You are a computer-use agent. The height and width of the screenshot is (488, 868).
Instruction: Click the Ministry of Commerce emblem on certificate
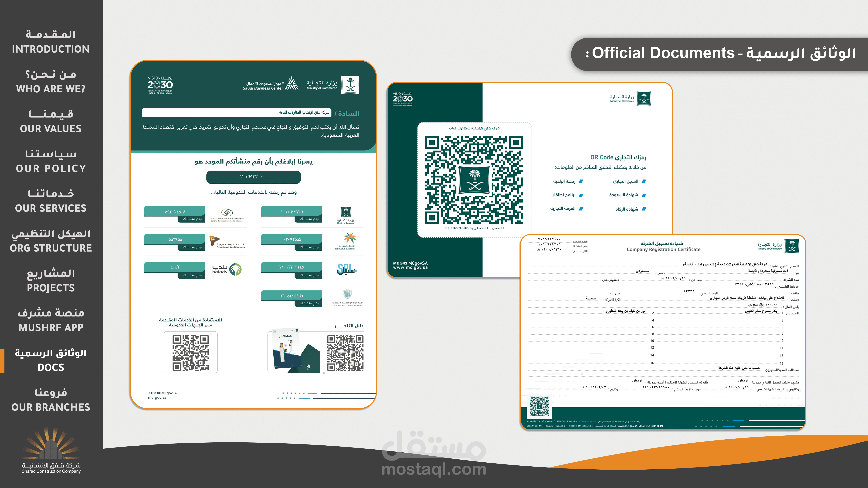[792, 246]
